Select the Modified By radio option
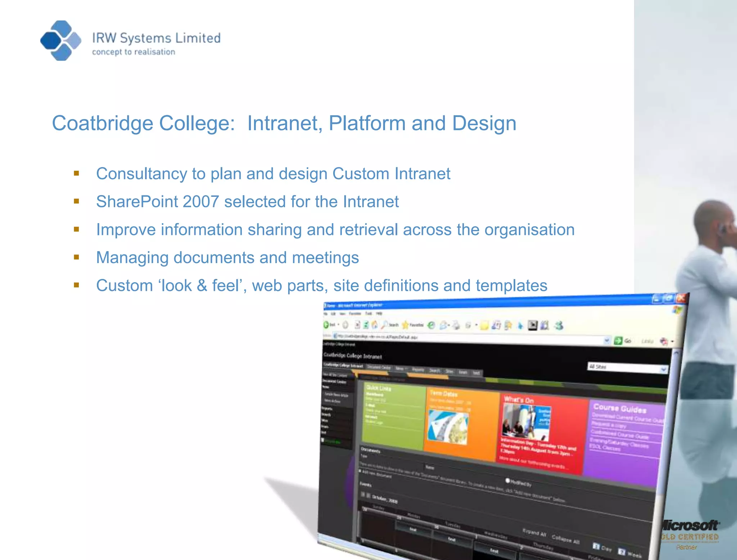 508,480
